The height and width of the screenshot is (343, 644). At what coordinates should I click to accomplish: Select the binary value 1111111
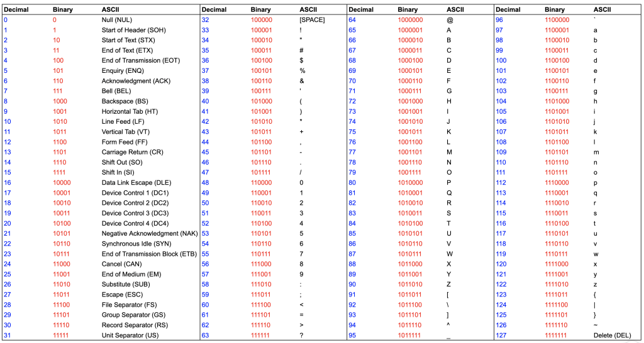[557, 335]
